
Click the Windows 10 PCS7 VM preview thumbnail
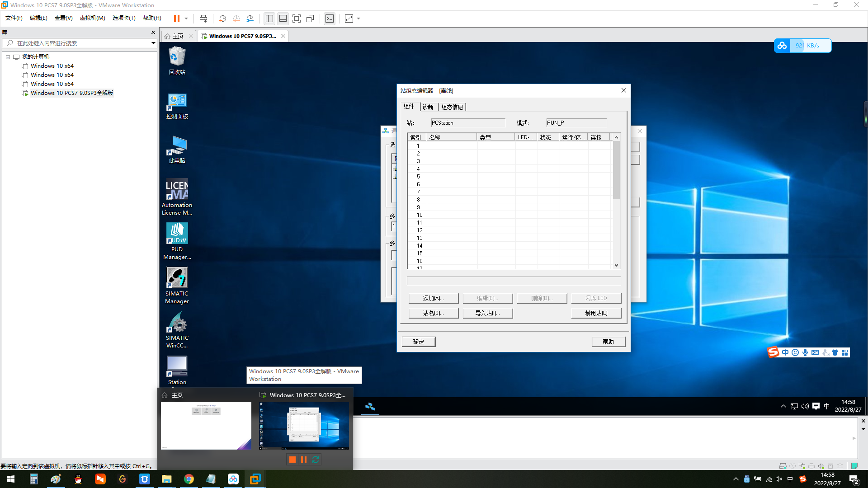point(304,426)
